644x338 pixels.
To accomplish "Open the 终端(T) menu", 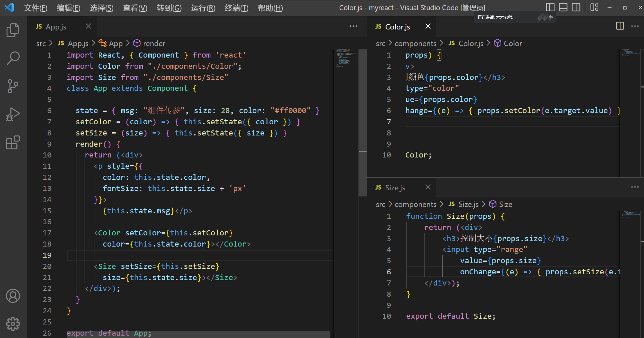I will pyautogui.click(x=236, y=8).
